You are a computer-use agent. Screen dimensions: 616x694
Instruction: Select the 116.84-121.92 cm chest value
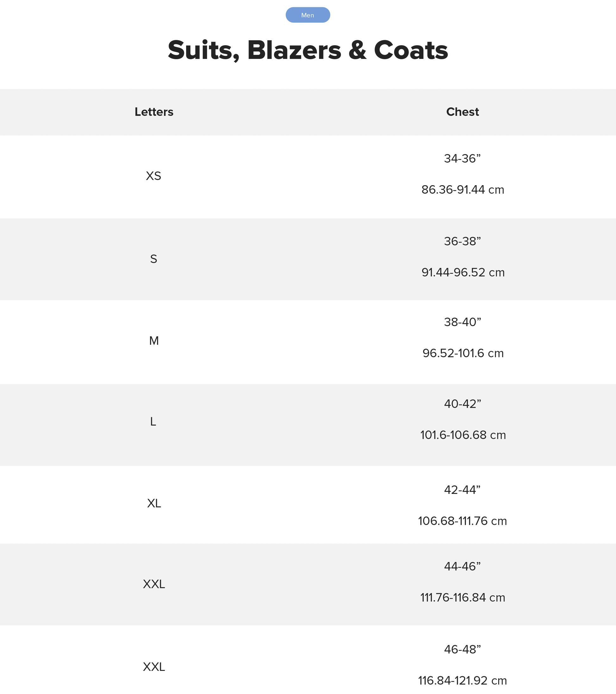[462, 681]
